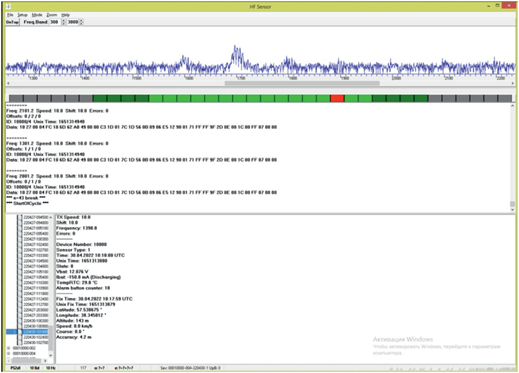
Task: Click the spectrum scrollbar left arrow
Action: click(x=8, y=83)
